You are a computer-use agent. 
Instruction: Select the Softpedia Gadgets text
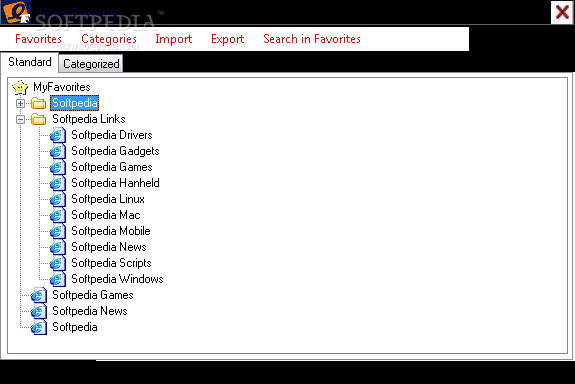(115, 151)
